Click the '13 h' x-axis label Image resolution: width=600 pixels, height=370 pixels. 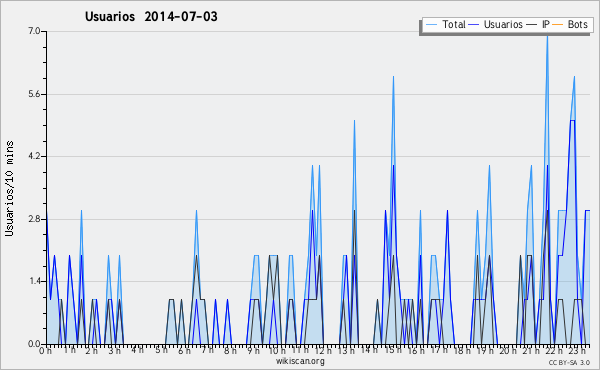346,351
